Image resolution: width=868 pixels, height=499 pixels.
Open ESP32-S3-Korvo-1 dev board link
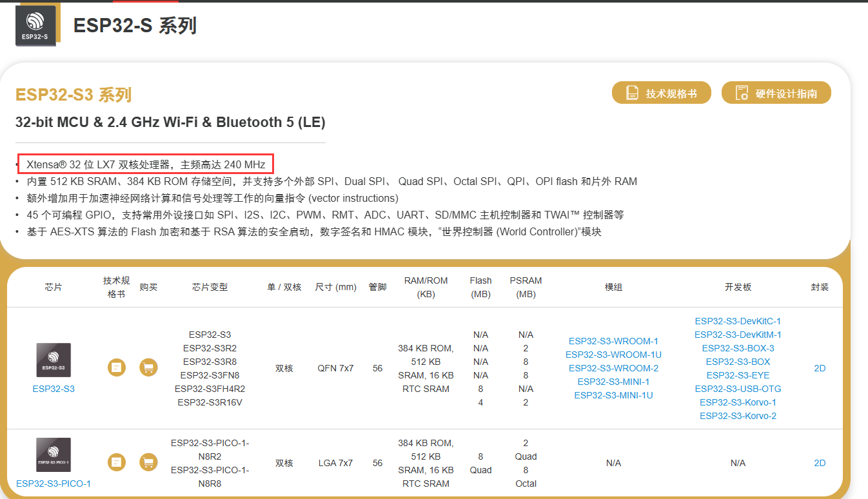[x=738, y=402]
